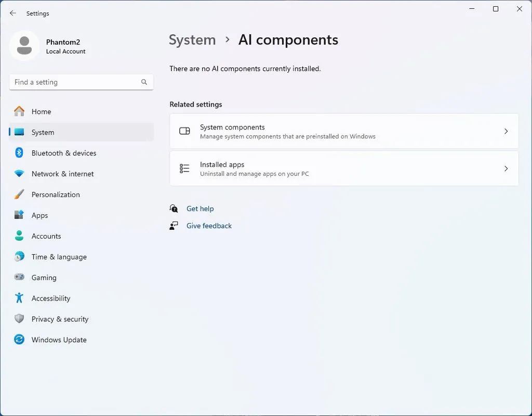
Task: Open the Get help link
Action: click(x=200, y=209)
